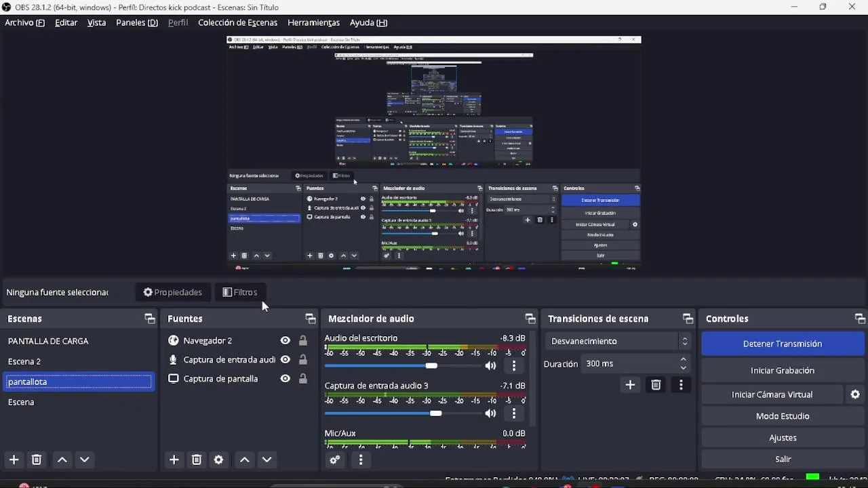Select Escena 2 scene
This screenshot has height=488, width=868.
coord(79,361)
